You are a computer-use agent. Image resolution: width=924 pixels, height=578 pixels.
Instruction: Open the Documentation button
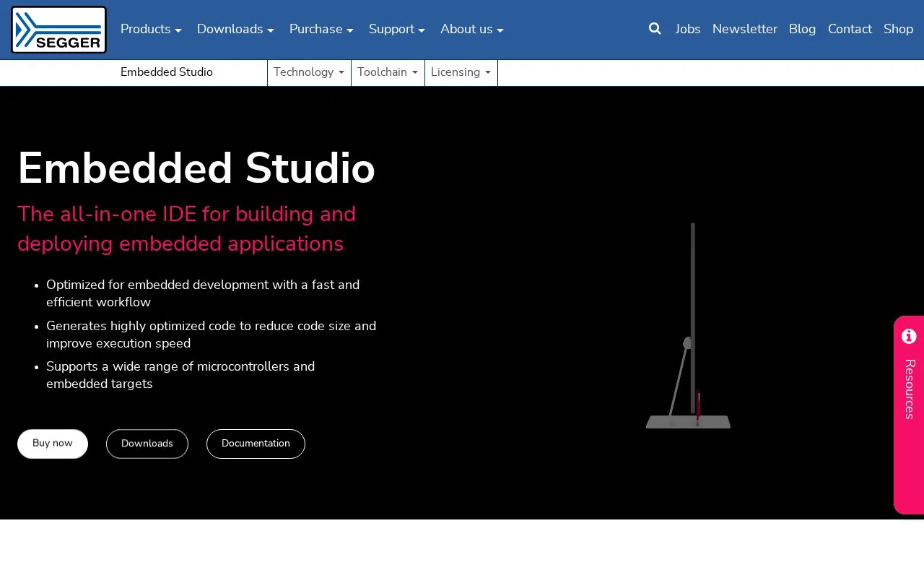256,444
